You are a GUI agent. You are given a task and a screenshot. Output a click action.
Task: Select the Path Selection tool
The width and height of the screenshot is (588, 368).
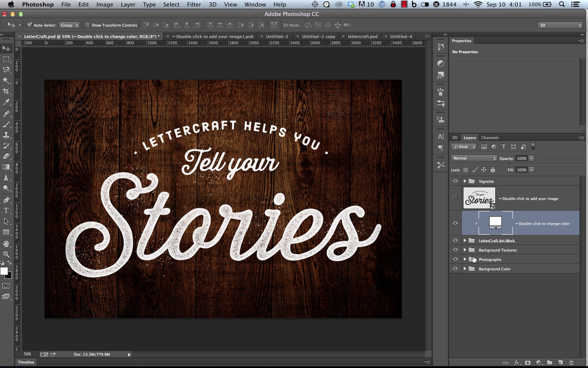point(6,221)
